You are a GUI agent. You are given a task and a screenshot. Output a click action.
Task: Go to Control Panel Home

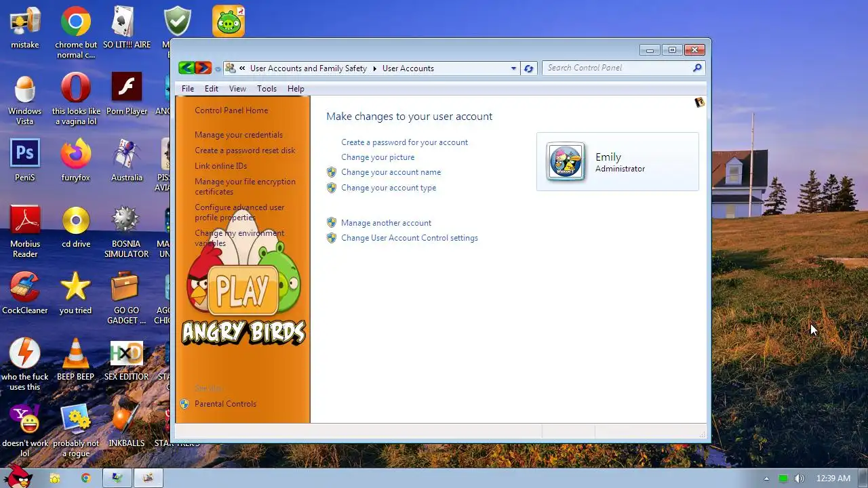(x=231, y=110)
